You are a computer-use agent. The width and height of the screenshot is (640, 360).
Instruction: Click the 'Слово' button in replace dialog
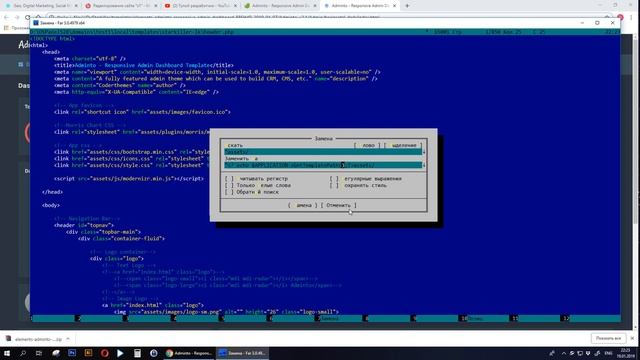coord(367,145)
